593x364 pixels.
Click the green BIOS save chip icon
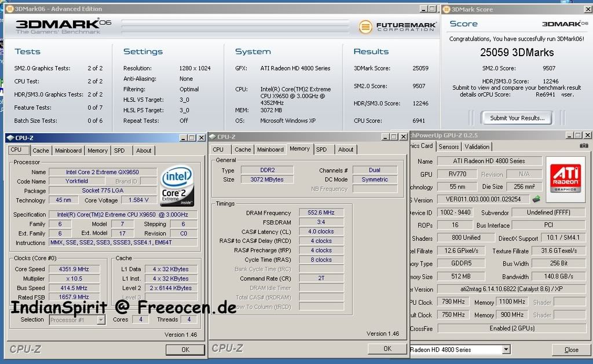click(x=536, y=199)
